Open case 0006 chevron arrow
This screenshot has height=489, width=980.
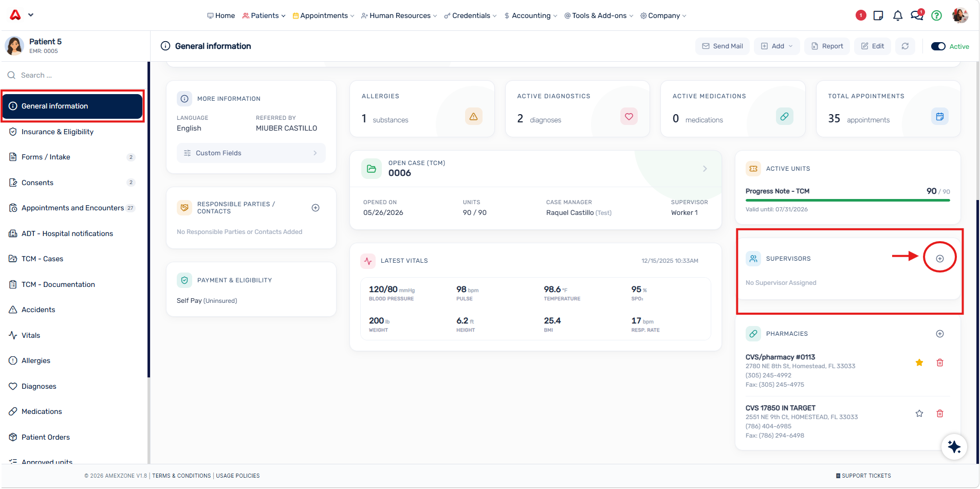pos(705,169)
